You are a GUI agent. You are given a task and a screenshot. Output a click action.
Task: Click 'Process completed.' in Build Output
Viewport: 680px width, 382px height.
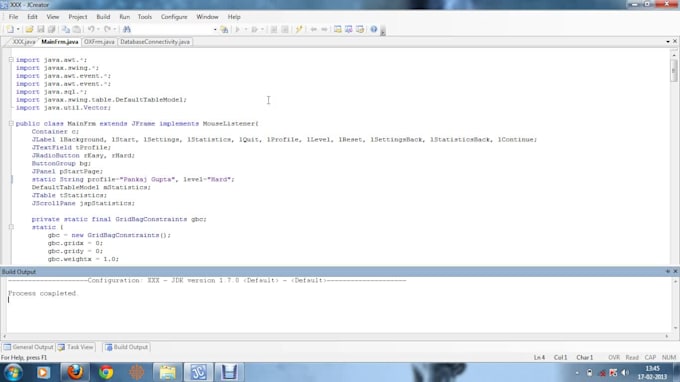[x=42, y=294]
